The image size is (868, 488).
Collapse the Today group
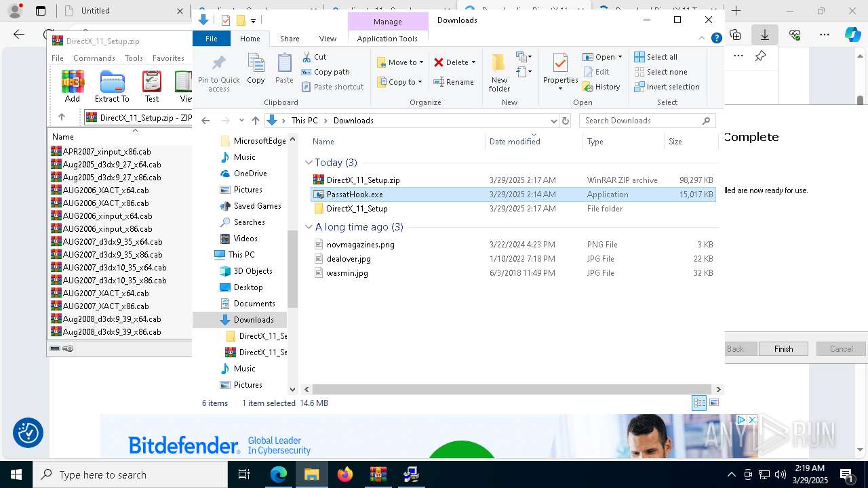pos(309,163)
